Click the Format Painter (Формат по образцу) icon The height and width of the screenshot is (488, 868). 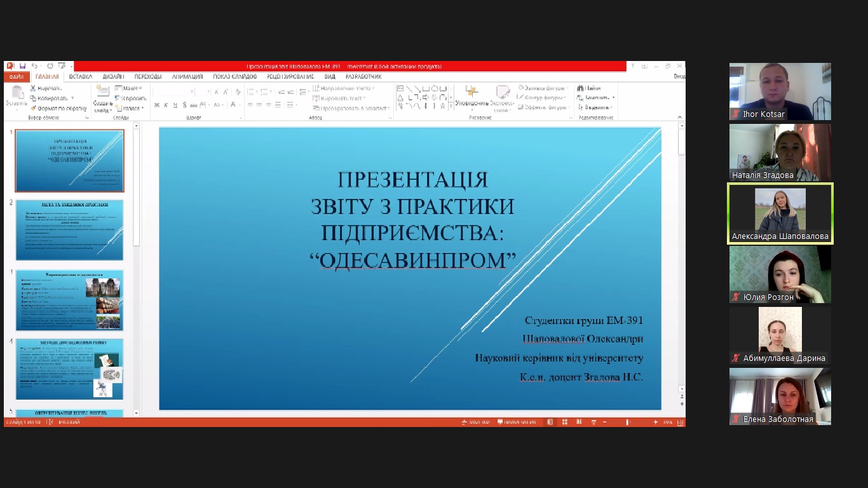(x=34, y=108)
